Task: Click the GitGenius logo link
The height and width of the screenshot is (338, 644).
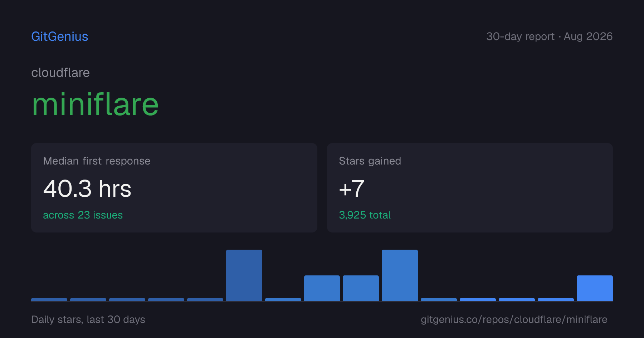Action: pos(60,36)
